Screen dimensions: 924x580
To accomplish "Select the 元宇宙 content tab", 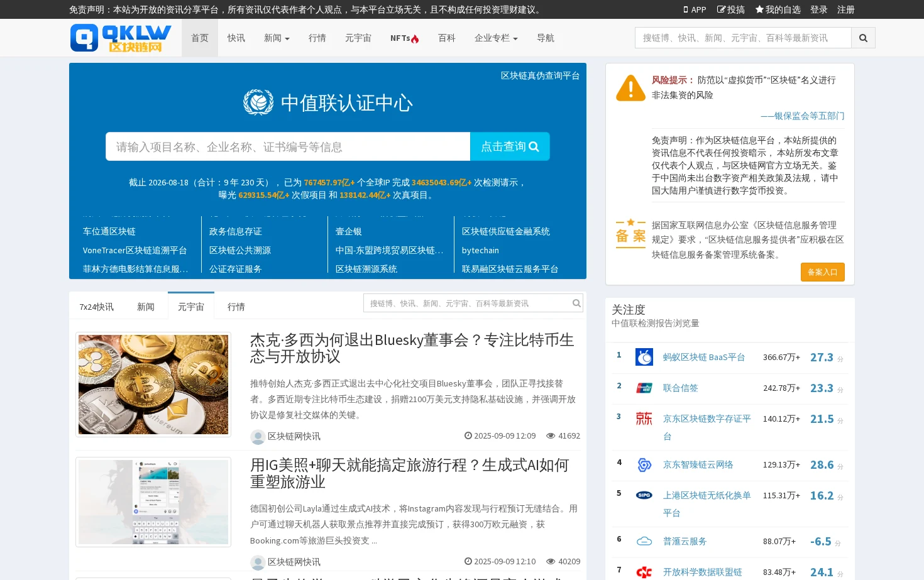I will [x=191, y=307].
